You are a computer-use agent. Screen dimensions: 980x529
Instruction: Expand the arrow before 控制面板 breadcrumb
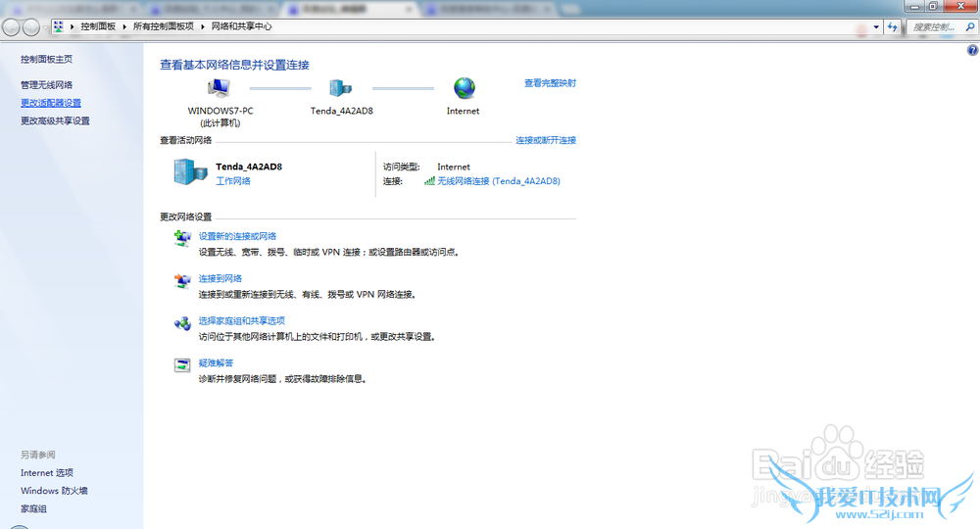click(72, 26)
